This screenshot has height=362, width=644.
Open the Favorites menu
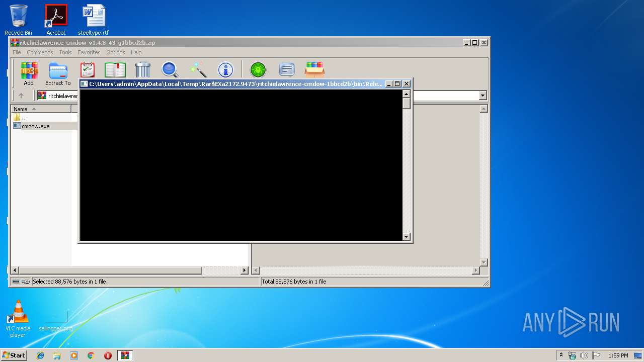click(89, 52)
